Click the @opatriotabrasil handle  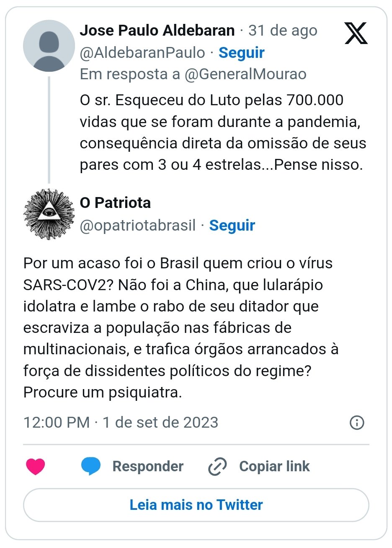click(138, 226)
